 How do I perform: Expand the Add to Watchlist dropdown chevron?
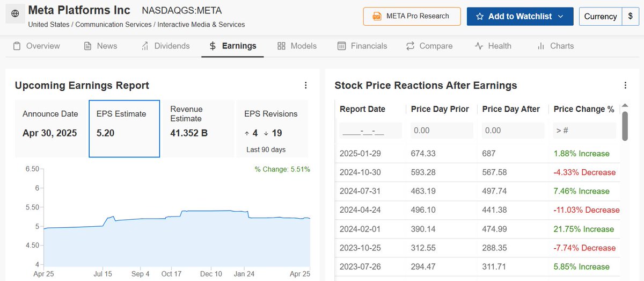point(561,17)
